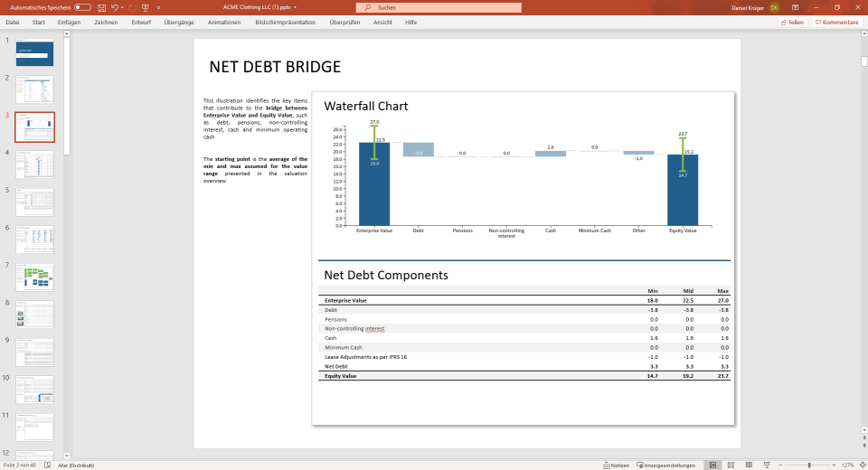The image size is (868, 470).
Task: Select the Ansicht tab
Action: (x=382, y=22)
